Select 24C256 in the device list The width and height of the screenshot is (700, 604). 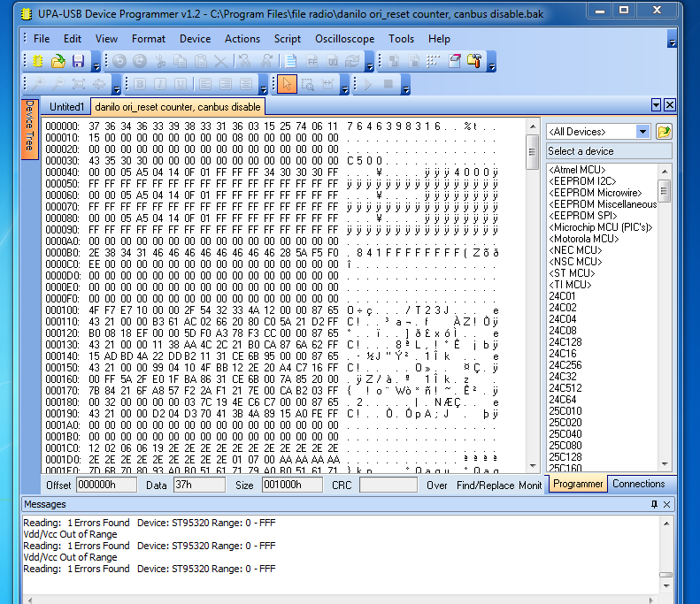[x=565, y=365]
